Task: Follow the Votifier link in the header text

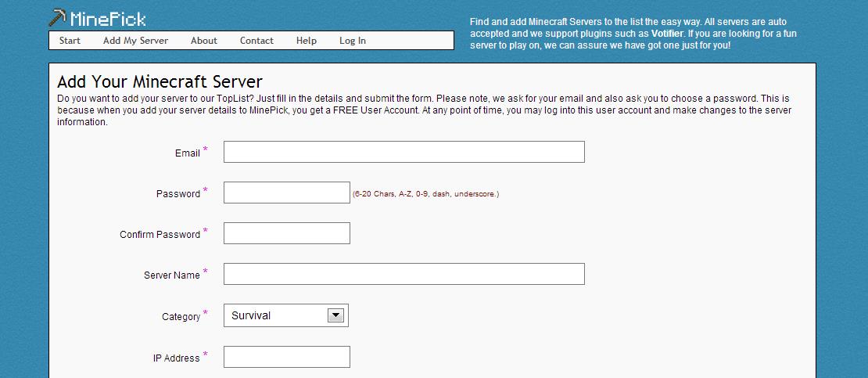Action: coord(667,34)
